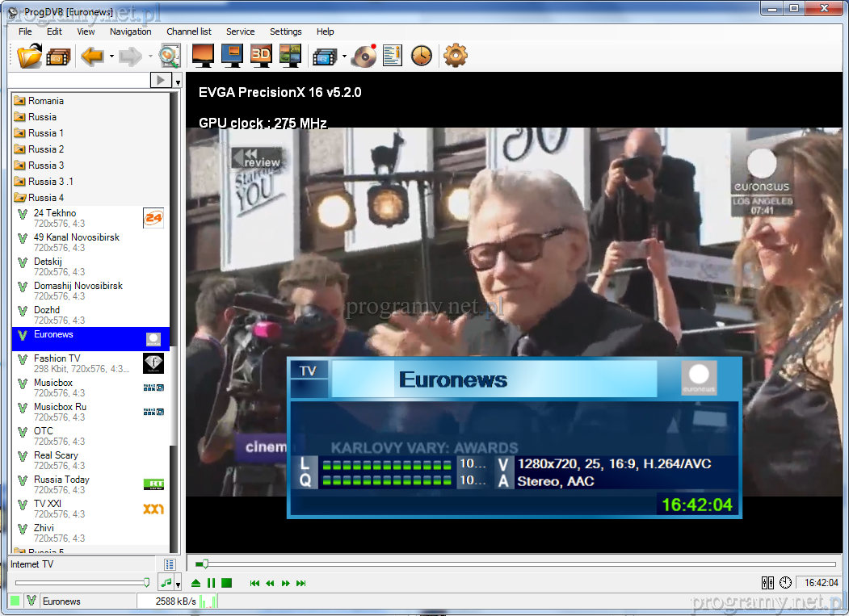Screen dimensions: 849x616
Task: Click the channel search input field
Action: (x=79, y=80)
